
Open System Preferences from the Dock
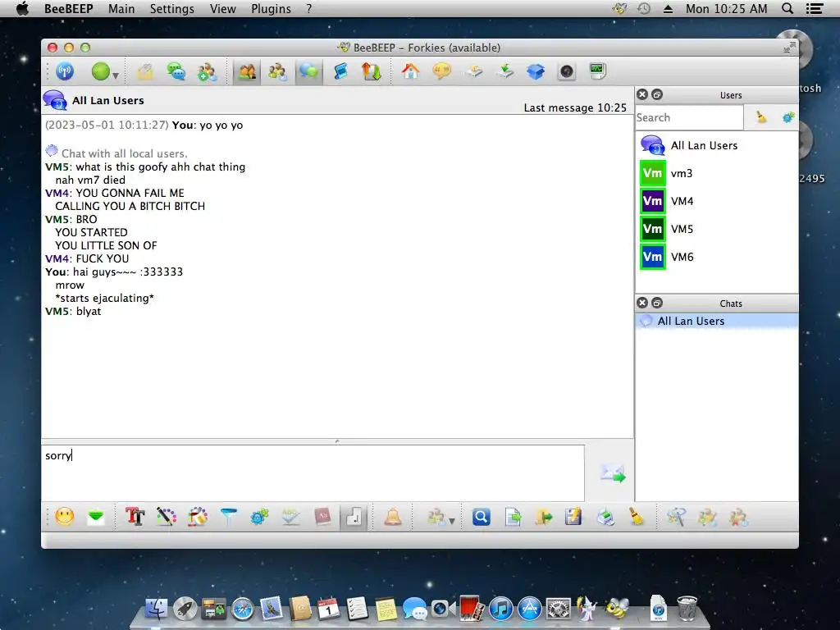tap(558, 609)
